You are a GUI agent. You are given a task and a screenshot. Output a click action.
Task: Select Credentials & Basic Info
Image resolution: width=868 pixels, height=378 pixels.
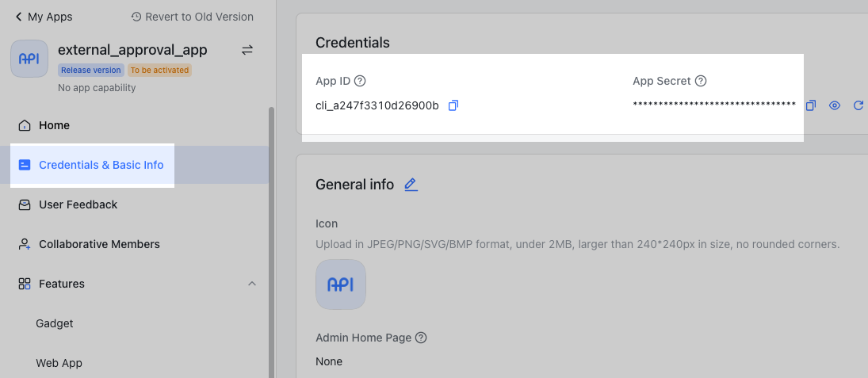[101, 165]
